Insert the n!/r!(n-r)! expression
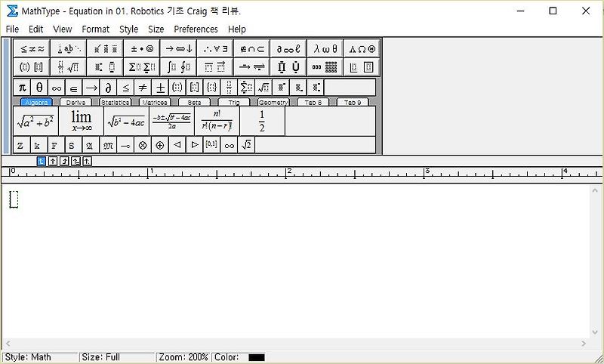This screenshot has width=604, height=364. 217,122
